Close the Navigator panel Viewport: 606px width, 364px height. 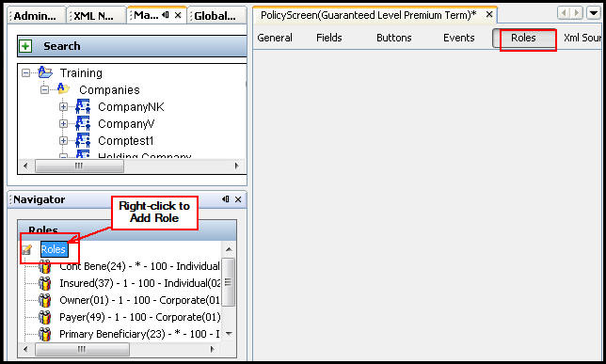(x=238, y=199)
